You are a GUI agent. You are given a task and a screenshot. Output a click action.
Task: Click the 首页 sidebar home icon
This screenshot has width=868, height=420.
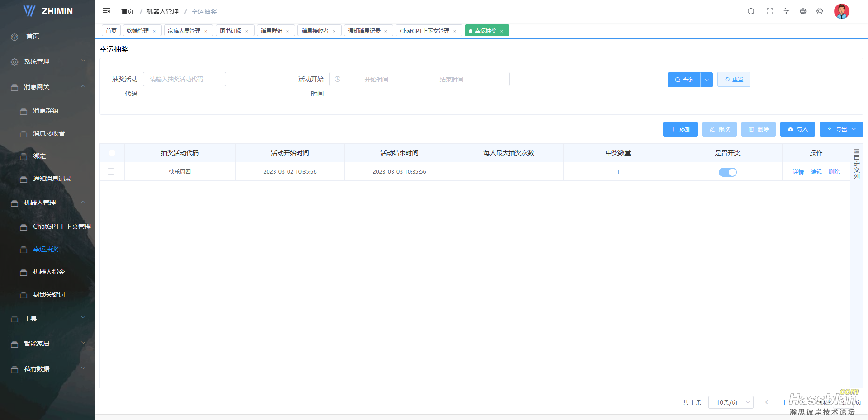14,37
